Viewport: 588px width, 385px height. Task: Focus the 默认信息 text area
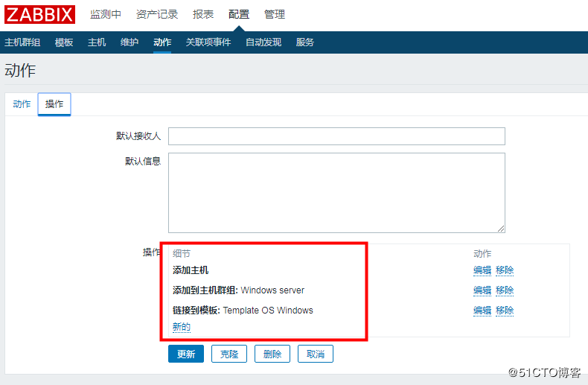336,193
